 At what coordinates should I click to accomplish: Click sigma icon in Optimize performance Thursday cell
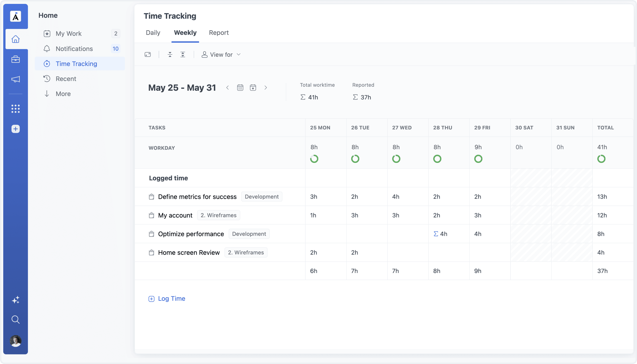pyautogui.click(x=436, y=234)
